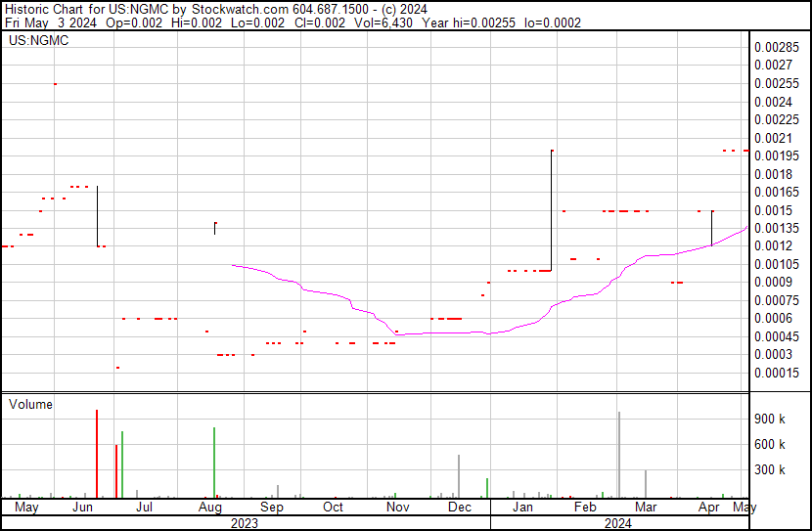The height and width of the screenshot is (531, 812).
Task: Select the 0.00105 price axis label
Action: tap(777, 264)
